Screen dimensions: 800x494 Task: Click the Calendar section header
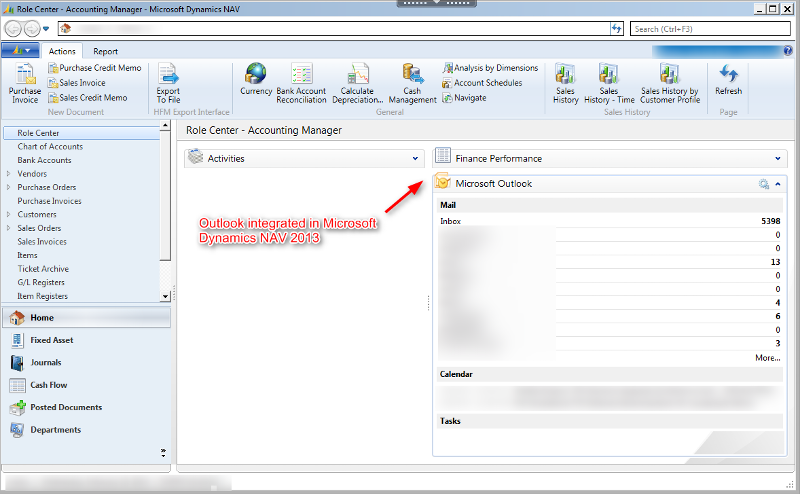[x=610, y=374]
